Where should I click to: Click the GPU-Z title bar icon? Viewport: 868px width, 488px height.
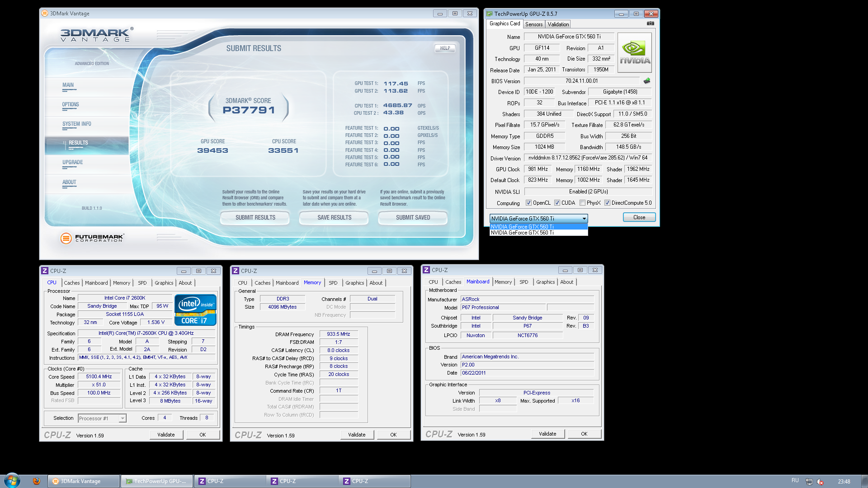coord(489,14)
